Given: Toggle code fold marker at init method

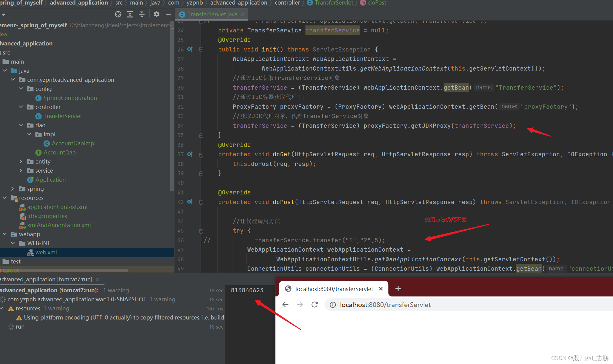Looking at the screenshot, I should pyautogui.click(x=201, y=49).
